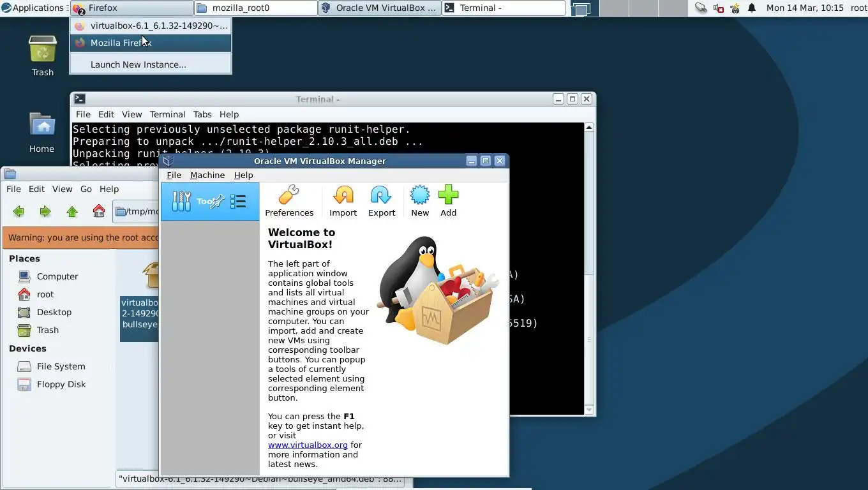Screen dimensions: 868x490
Task: Switch to the Terminal taskbar button
Action: point(504,8)
